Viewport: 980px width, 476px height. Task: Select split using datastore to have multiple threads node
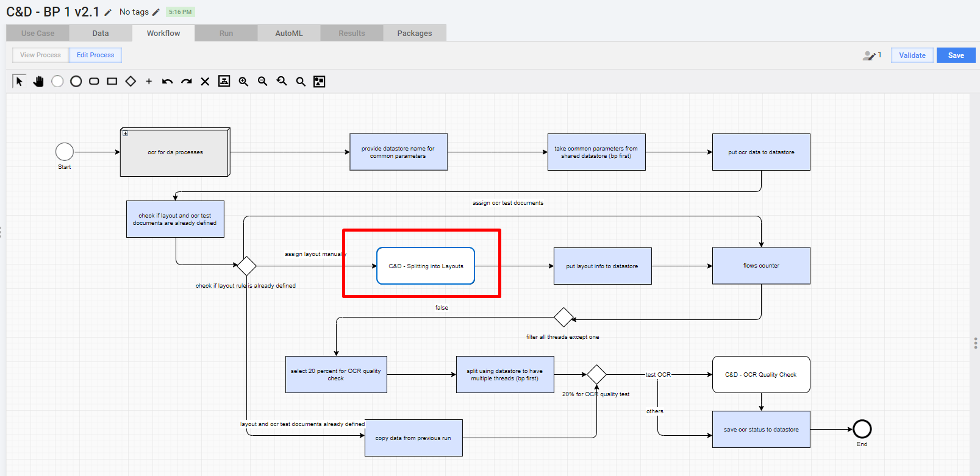tap(505, 374)
